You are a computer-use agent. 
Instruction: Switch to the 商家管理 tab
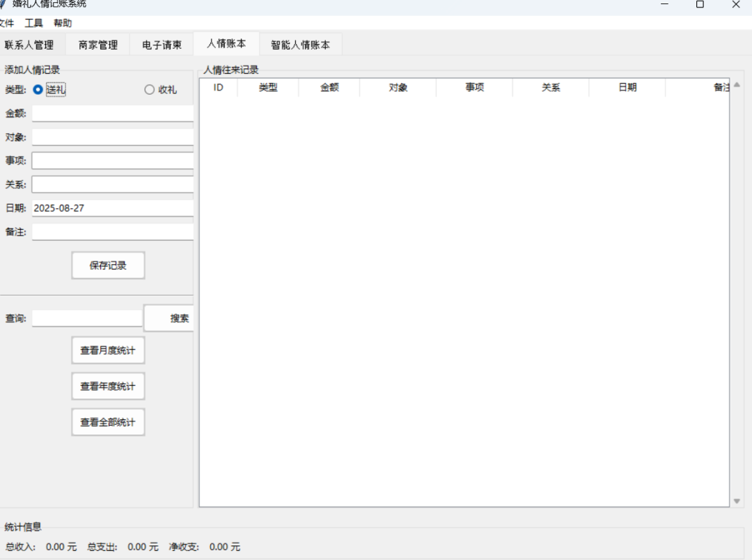click(x=98, y=45)
